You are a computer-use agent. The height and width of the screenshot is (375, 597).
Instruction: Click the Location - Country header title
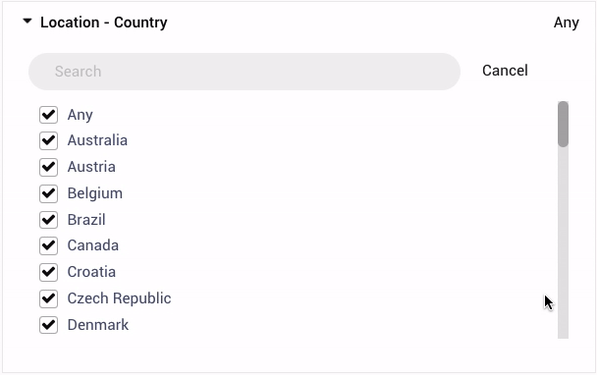point(104,22)
